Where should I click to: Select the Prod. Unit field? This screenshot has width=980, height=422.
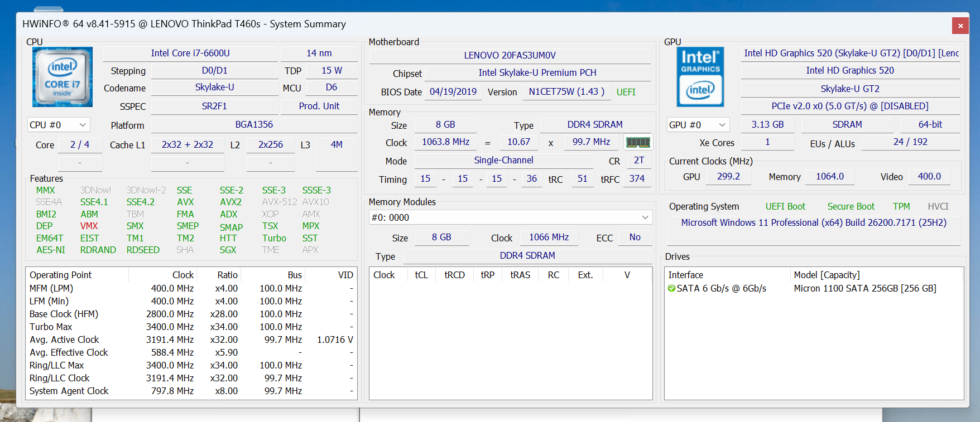(319, 106)
